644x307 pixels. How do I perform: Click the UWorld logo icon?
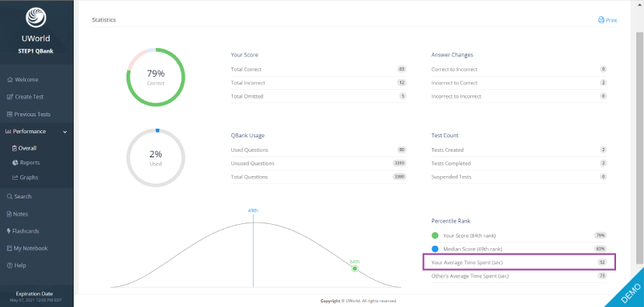point(36,17)
